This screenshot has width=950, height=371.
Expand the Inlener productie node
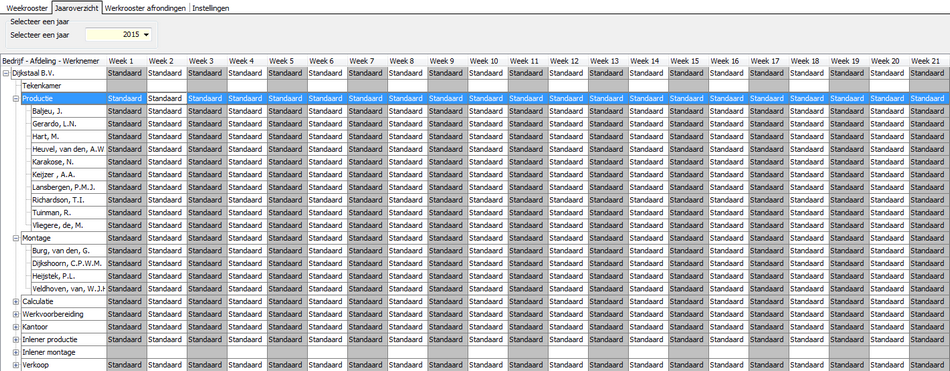click(16, 339)
